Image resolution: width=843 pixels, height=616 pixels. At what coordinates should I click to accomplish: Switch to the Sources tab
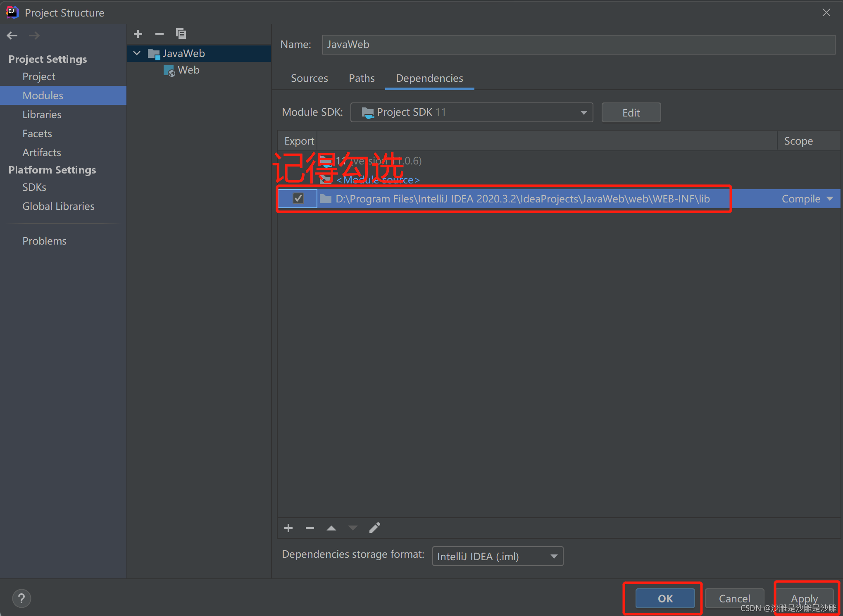[309, 78]
